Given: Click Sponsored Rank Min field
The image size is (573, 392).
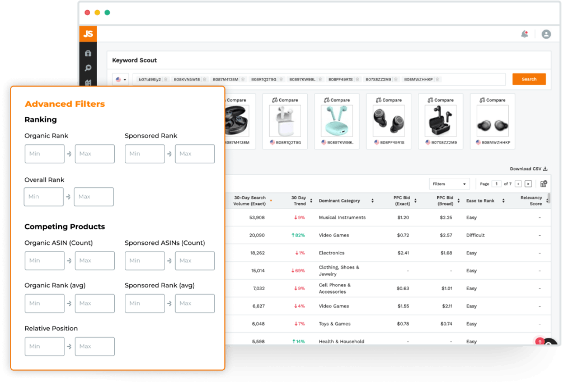Looking at the screenshot, I should click(x=145, y=154).
